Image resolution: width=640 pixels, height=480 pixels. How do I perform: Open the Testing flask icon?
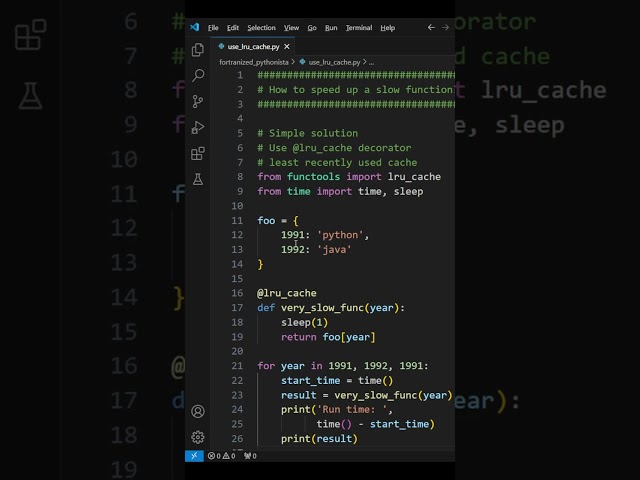coord(198,179)
